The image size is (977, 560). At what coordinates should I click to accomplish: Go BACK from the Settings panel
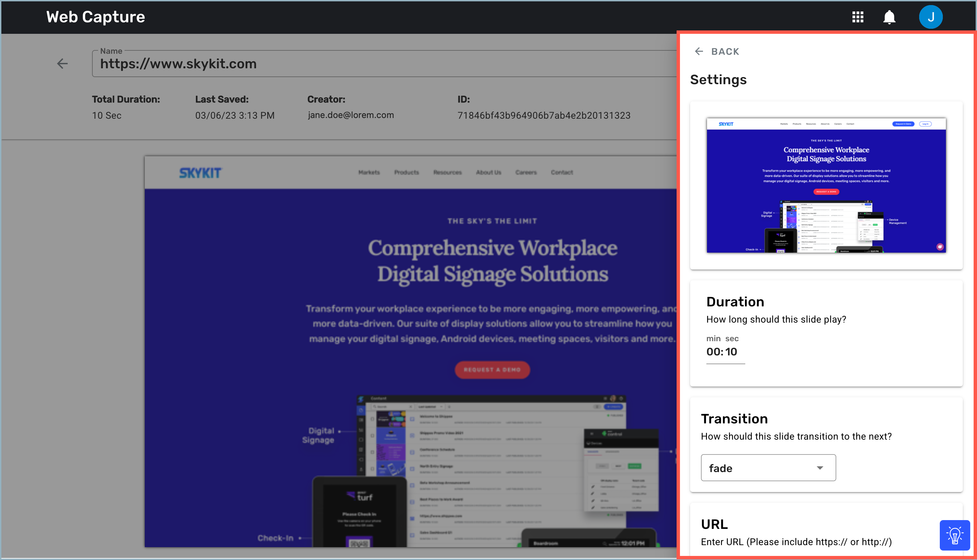(717, 51)
